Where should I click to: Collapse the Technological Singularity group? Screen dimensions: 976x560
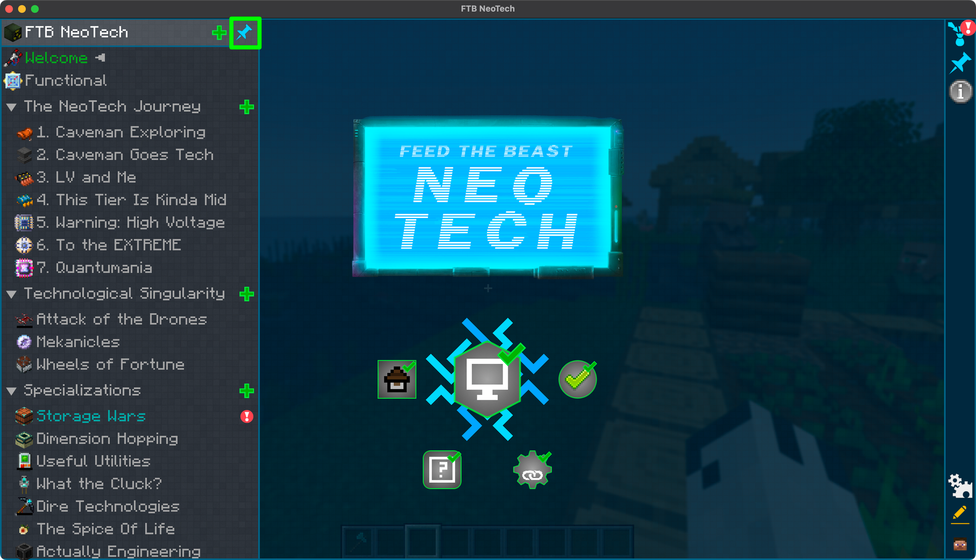tap(12, 294)
